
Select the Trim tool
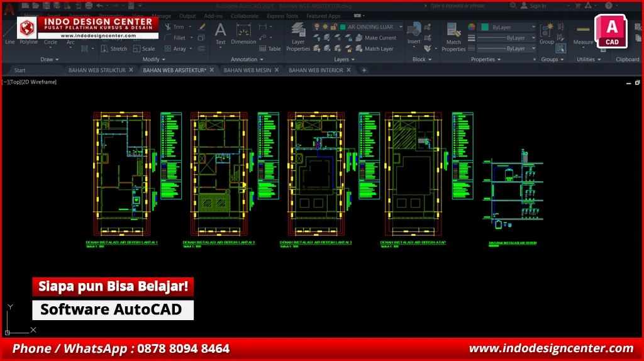(x=175, y=26)
